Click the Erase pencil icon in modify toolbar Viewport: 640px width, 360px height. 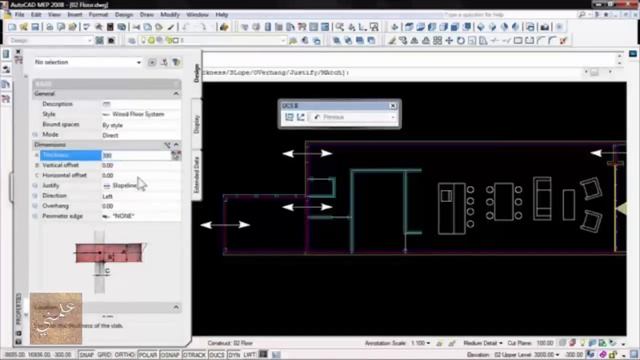coord(391,40)
